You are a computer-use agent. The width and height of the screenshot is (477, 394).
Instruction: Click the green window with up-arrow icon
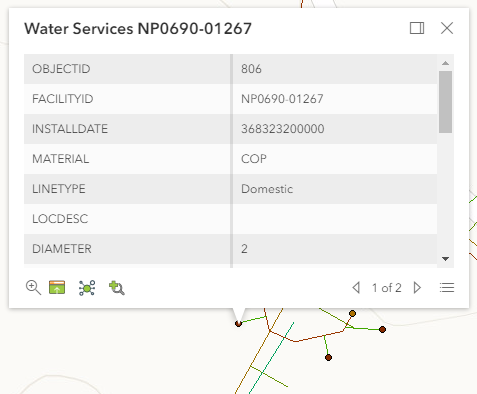point(57,287)
